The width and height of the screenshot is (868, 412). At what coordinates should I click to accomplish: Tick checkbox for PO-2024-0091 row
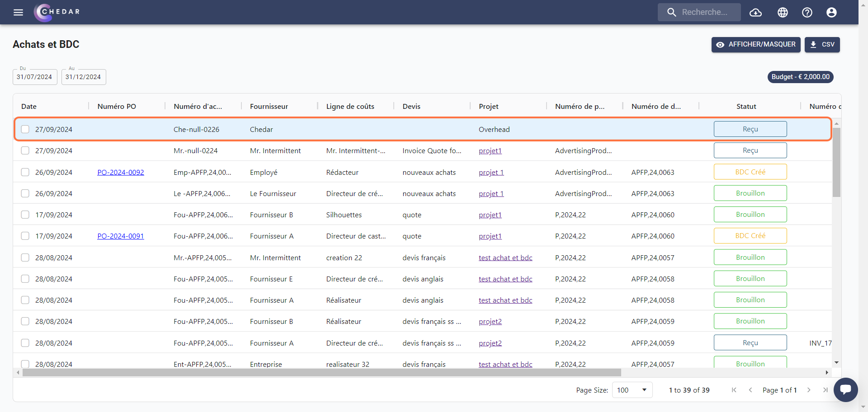click(x=25, y=236)
